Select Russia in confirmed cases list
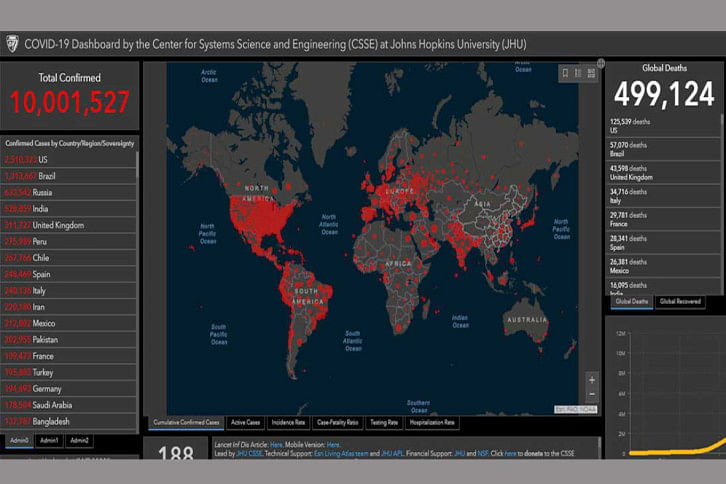 [69, 192]
